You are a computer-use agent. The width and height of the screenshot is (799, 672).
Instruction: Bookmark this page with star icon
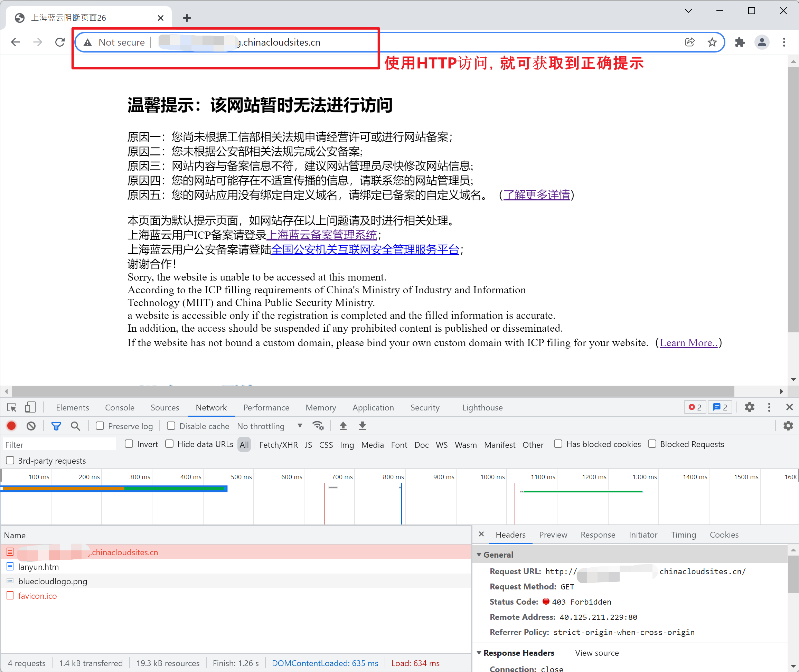pos(712,42)
